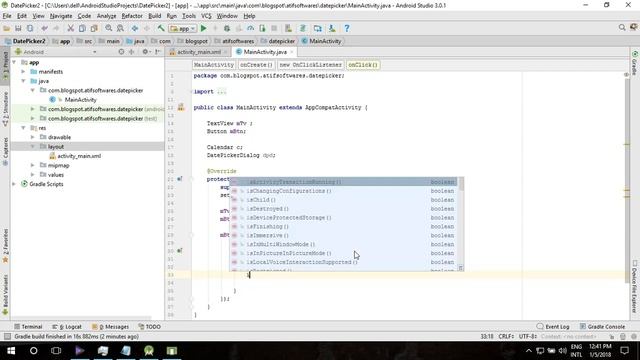Open the Navigate menu

pyautogui.click(x=61, y=16)
